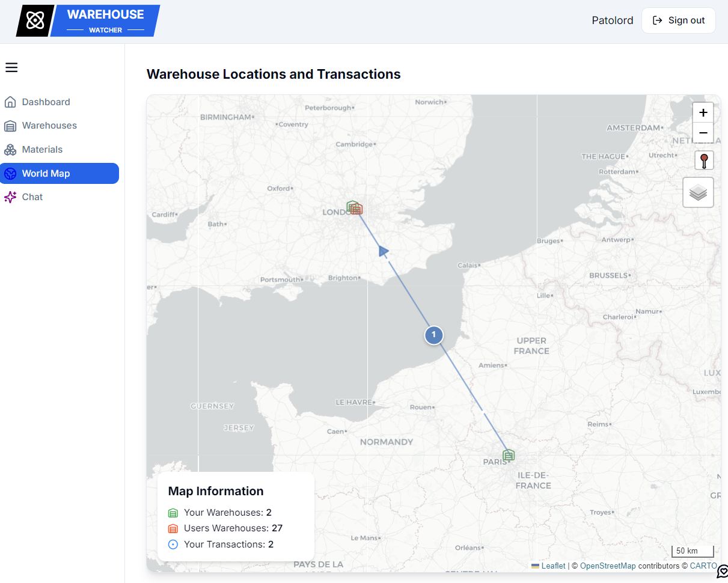This screenshot has width=728, height=583.
Task: Click the Warehouse Watcher logo icon
Action: coord(34,20)
